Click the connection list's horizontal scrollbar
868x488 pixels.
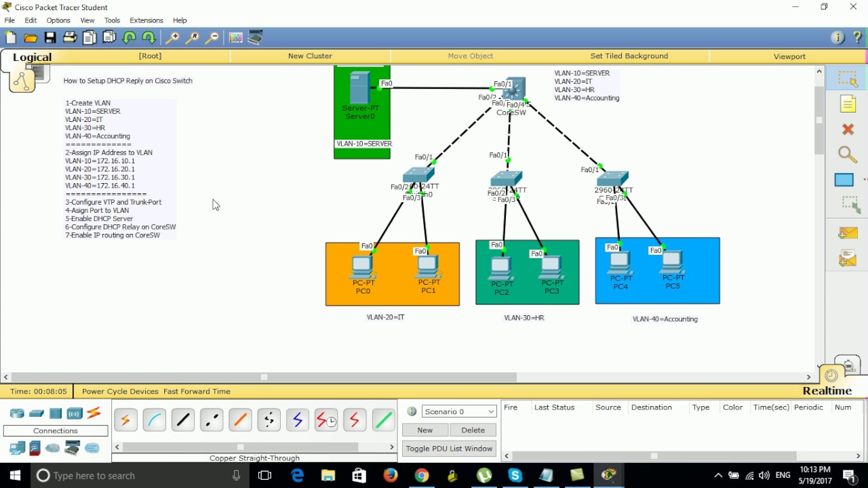(x=254, y=447)
